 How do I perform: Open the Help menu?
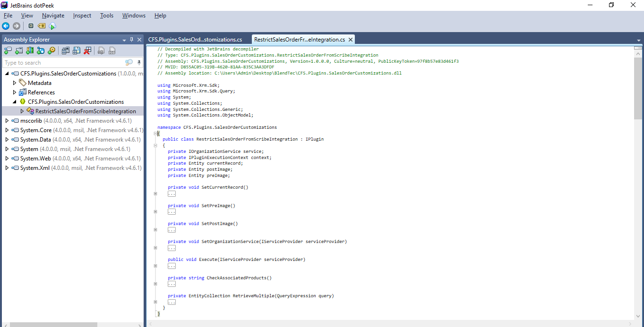pos(160,16)
